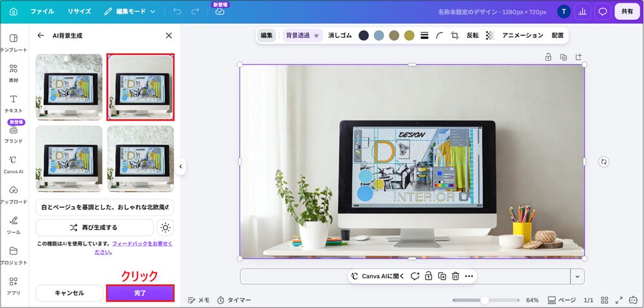Select the second generated background thumbnail
The image size is (644, 308).
click(x=140, y=87)
